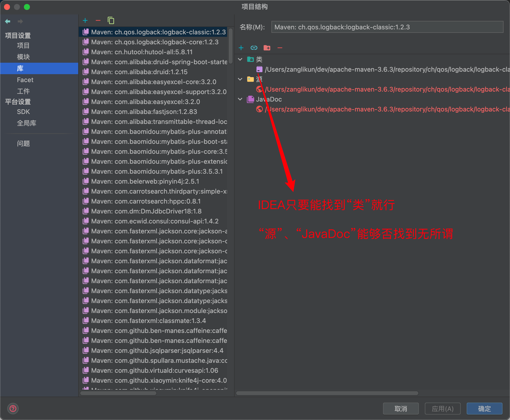Collapse the 类 classes tree node
Viewport: 510px width, 420px height.
[240, 59]
